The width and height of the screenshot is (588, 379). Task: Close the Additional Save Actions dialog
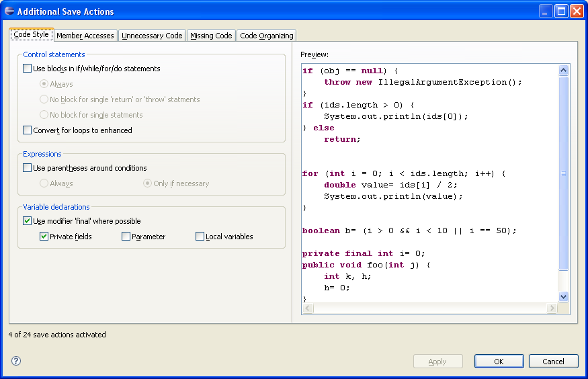[577, 11]
